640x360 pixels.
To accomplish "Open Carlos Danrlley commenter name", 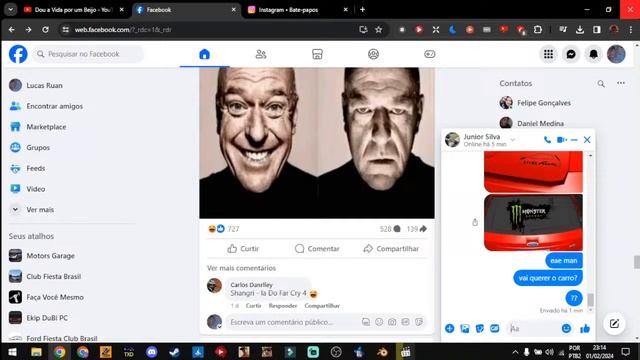I will click(x=251, y=284).
